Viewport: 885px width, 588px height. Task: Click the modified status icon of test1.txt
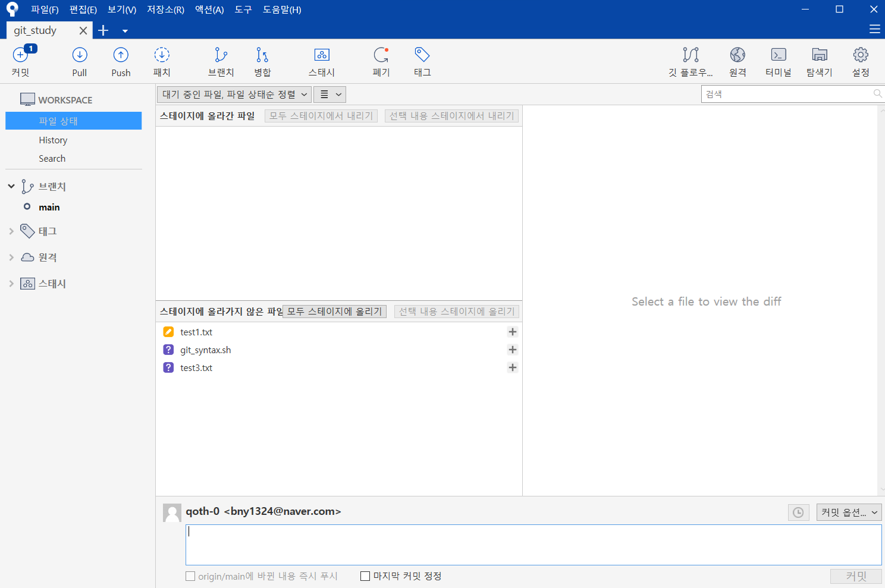click(168, 332)
